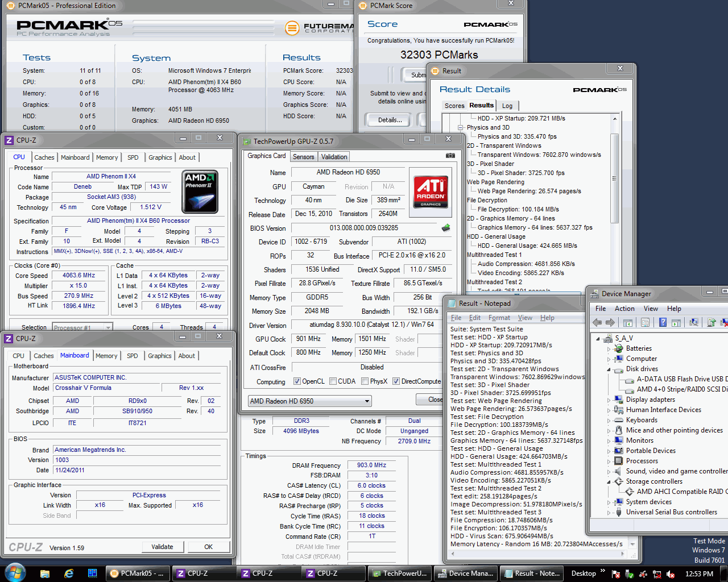The height and width of the screenshot is (582, 728).
Task: Click the Processors device icon in Device Manager
Action: (x=619, y=461)
